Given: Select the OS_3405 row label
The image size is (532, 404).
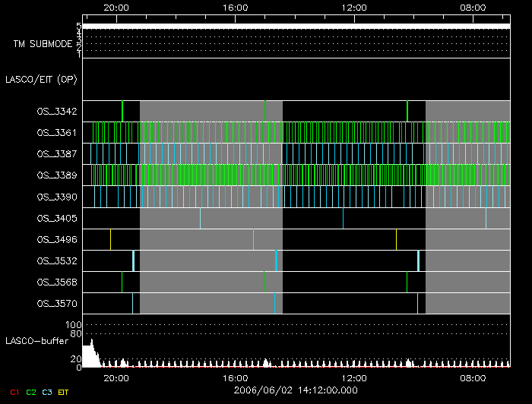Looking at the screenshot, I should point(57,218).
